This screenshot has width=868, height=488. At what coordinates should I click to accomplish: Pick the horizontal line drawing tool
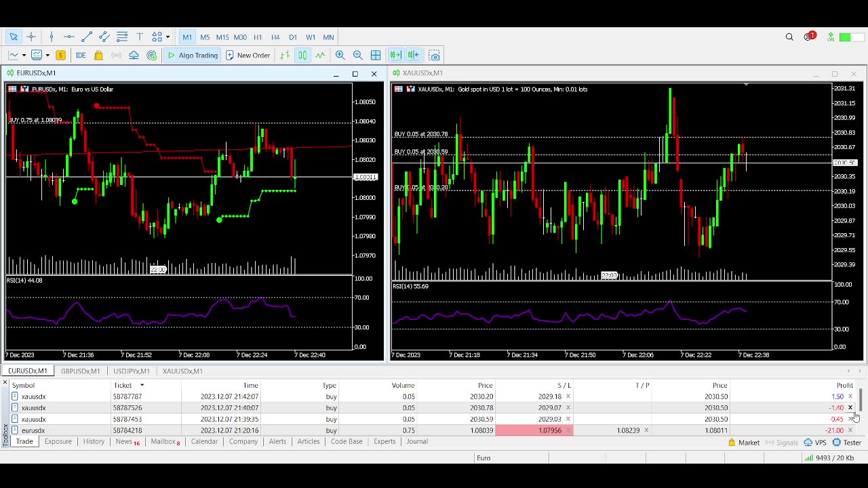click(69, 37)
